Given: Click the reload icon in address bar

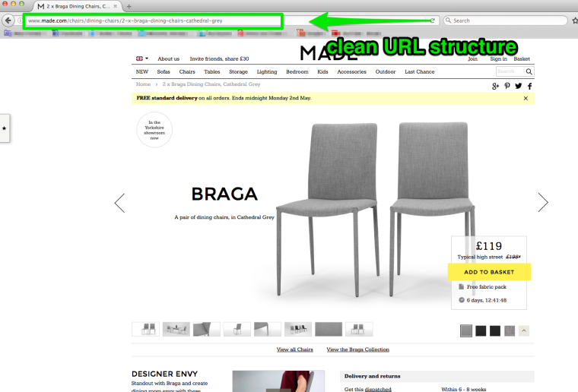Looking at the screenshot, I should pos(433,21).
